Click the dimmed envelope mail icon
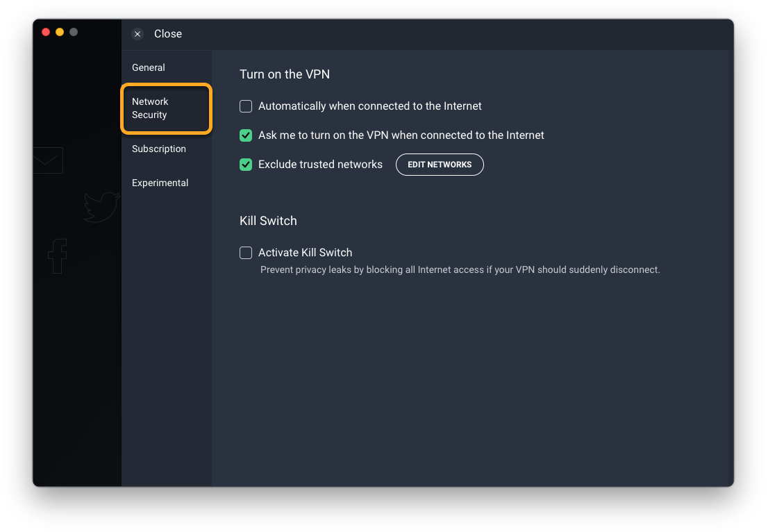This screenshot has height=532, width=768. click(x=48, y=160)
